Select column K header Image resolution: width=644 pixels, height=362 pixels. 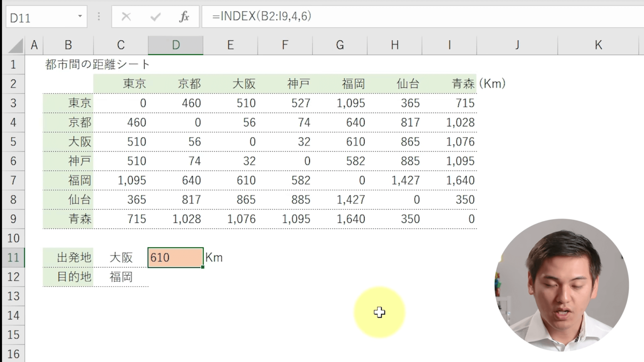[598, 45]
